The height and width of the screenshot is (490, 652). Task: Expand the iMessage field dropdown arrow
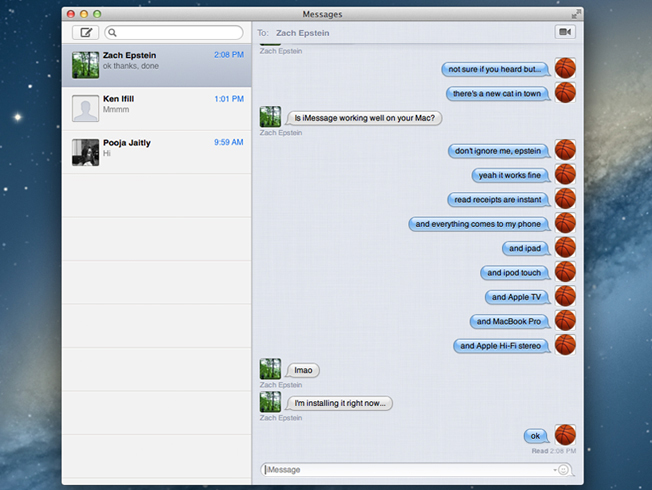point(553,470)
